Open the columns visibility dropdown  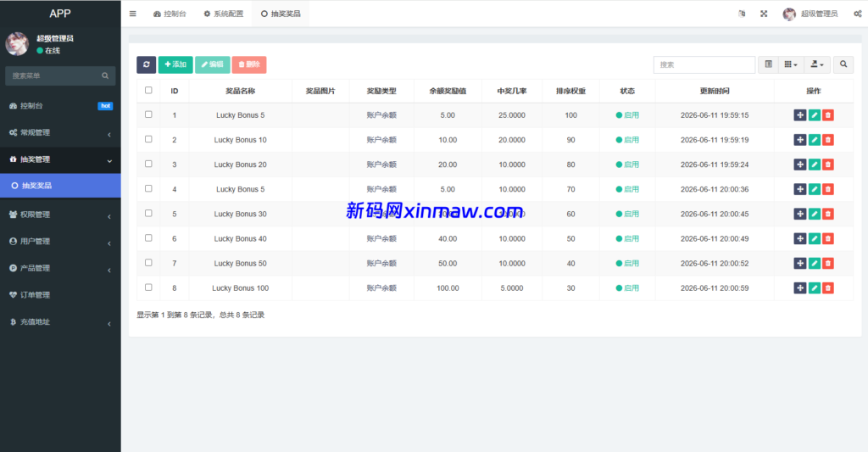coord(791,64)
